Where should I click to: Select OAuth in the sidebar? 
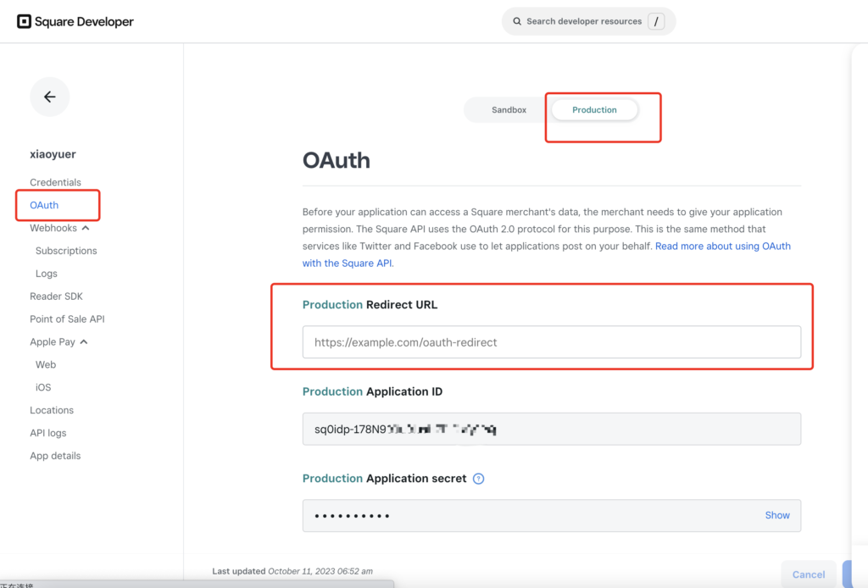click(x=44, y=205)
